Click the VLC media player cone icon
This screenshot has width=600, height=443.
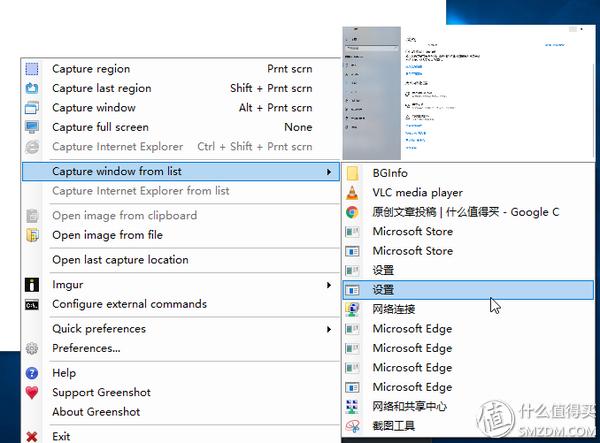click(x=352, y=192)
